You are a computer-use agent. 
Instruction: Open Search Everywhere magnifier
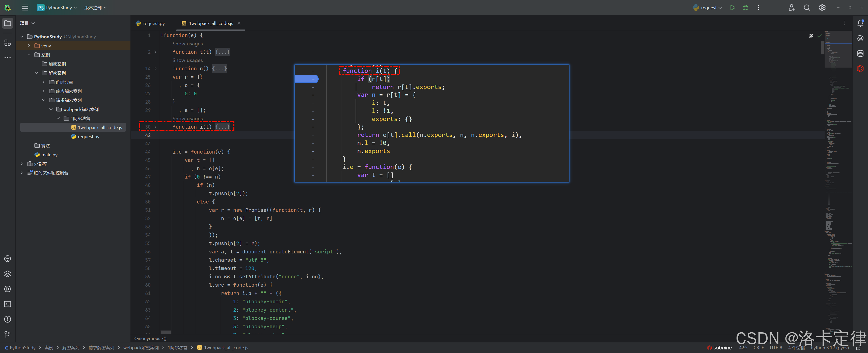coord(807,8)
